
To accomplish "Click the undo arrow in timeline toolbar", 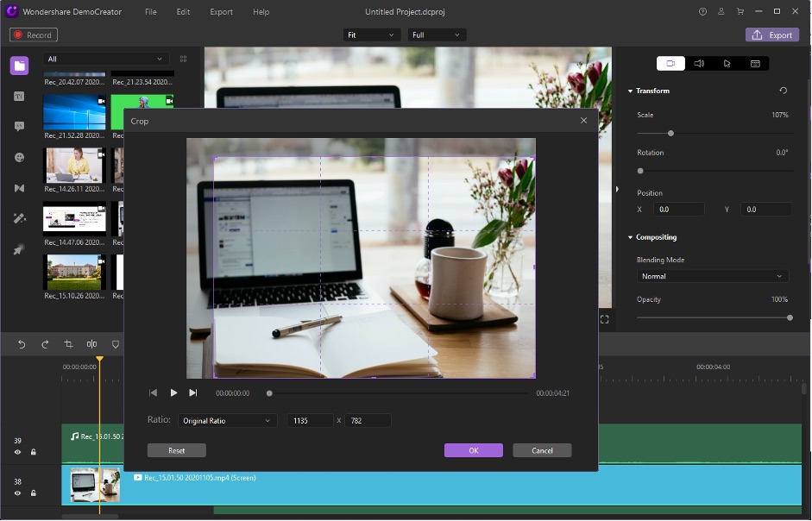I will click(x=22, y=344).
